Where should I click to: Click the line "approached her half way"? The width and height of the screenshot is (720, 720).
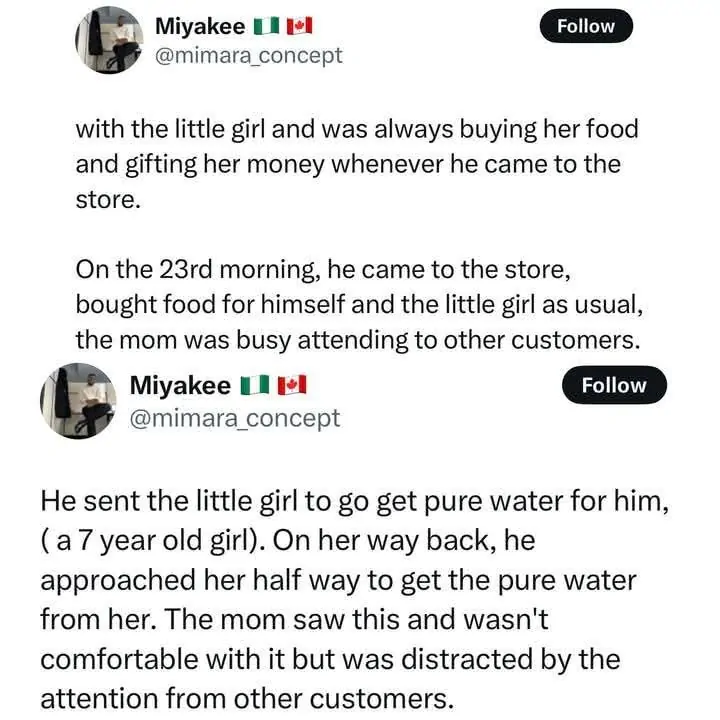[x=338, y=580]
